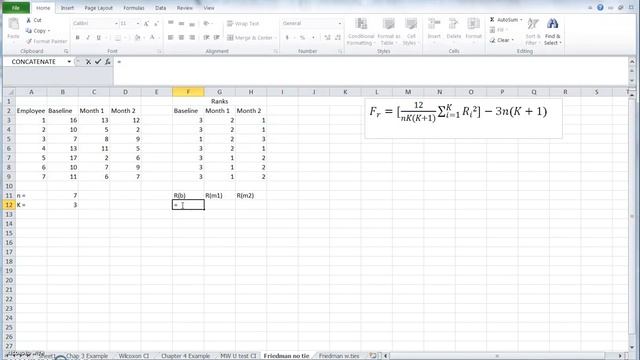
Task: Open the cell Borders button
Action: [x=118, y=38]
